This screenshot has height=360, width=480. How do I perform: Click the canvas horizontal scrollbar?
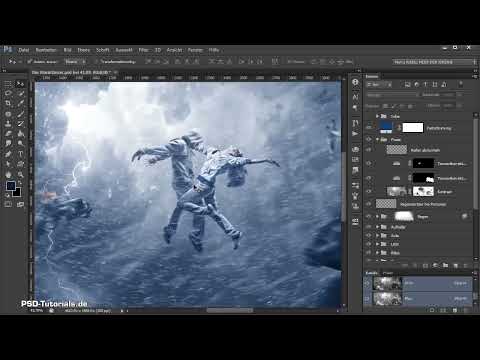(229, 310)
